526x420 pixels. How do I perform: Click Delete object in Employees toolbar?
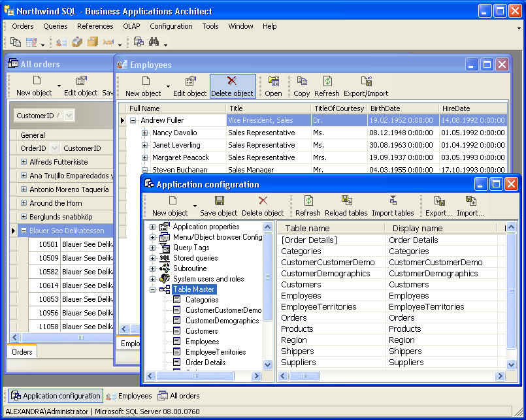(x=232, y=86)
